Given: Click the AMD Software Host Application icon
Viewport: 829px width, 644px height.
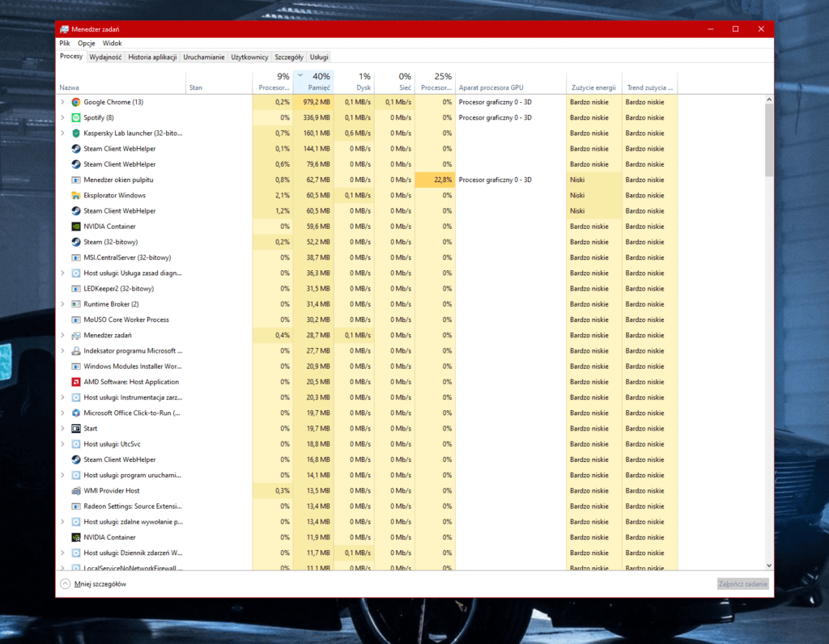Looking at the screenshot, I should point(76,382).
